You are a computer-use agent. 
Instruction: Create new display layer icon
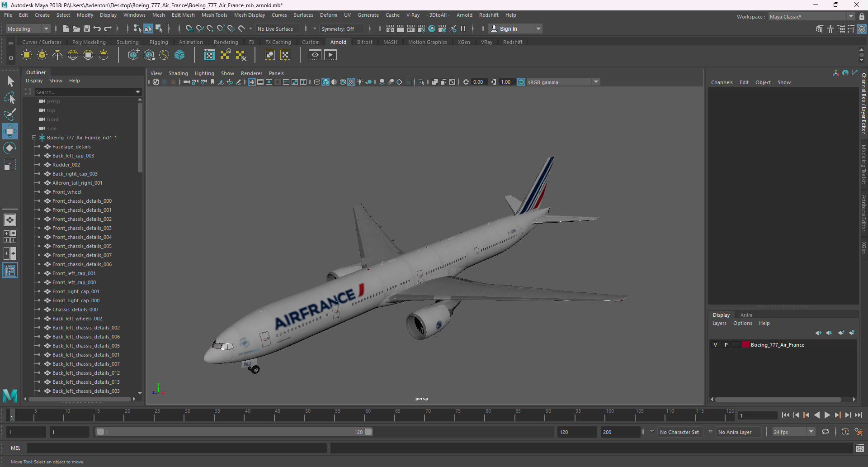(x=841, y=333)
